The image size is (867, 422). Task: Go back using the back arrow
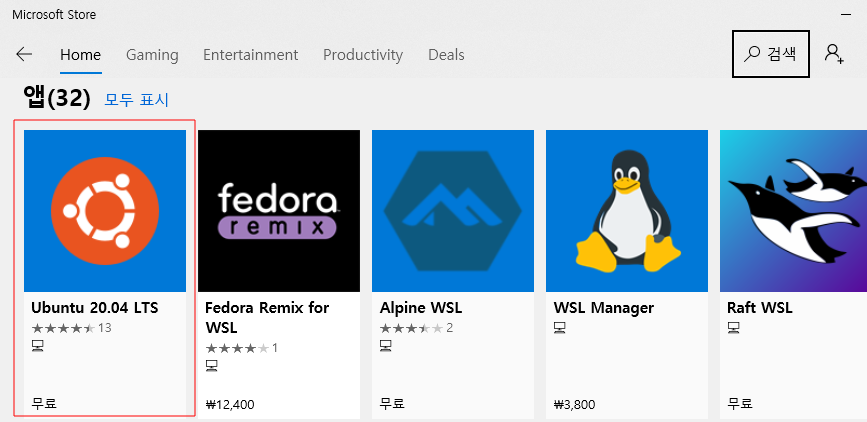(24, 54)
